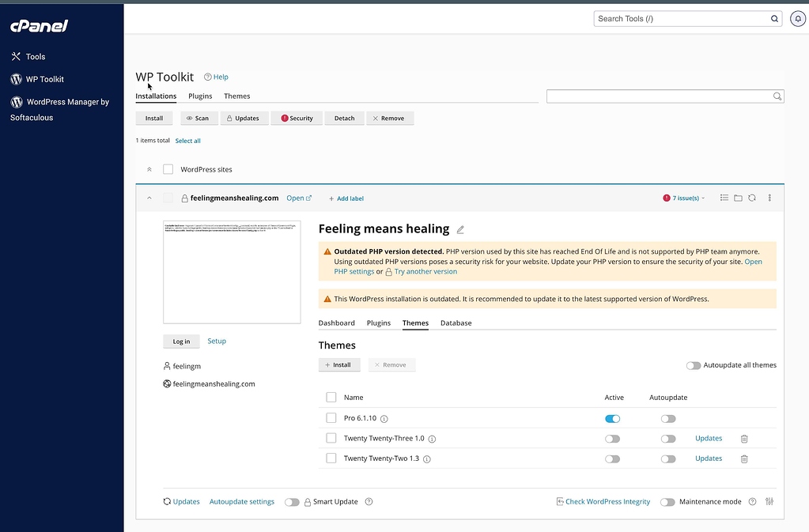Open the notifications bell icon
The width and height of the screenshot is (809, 532).
(797, 17)
